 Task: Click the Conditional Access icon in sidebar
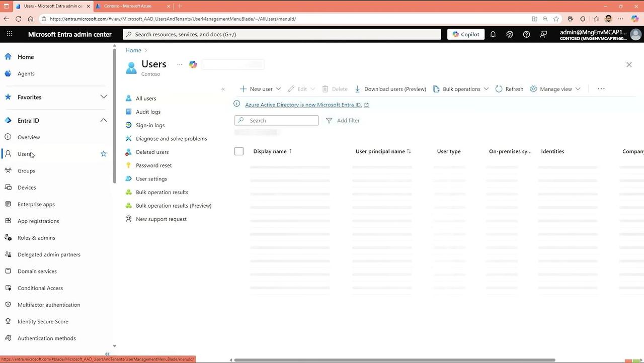(x=8, y=288)
